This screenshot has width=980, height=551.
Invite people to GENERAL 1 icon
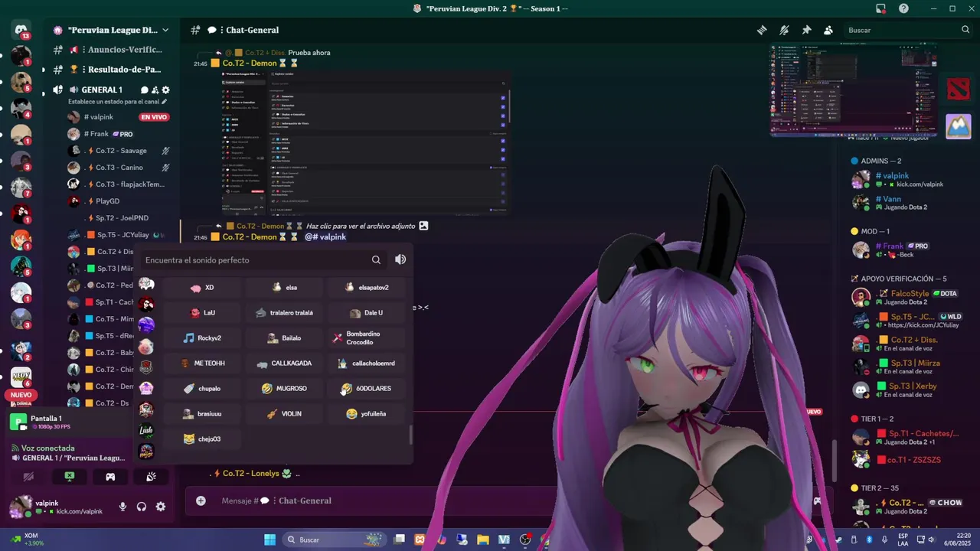[x=155, y=90]
